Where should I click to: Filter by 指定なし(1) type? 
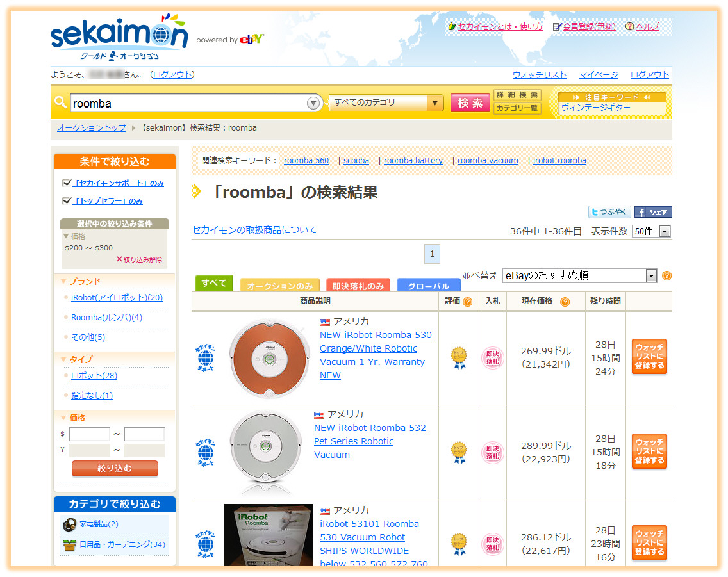(92, 396)
